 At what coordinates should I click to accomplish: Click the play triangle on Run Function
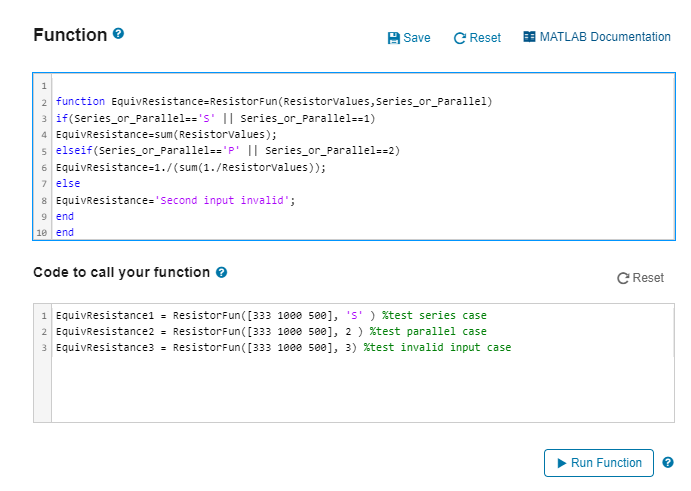coord(561,463)
